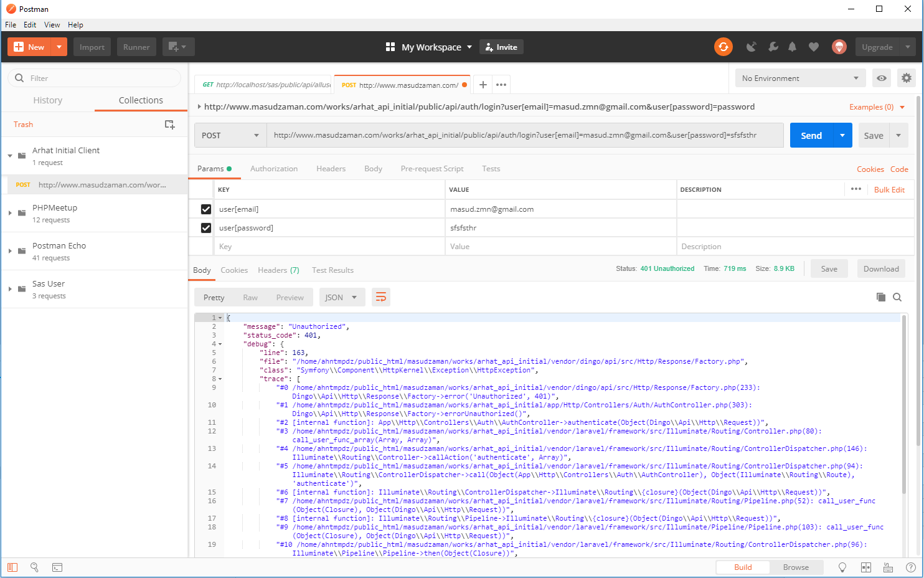The image size is (924, 578).
Task: Click the blue Send button
Action: coord(811,135)
